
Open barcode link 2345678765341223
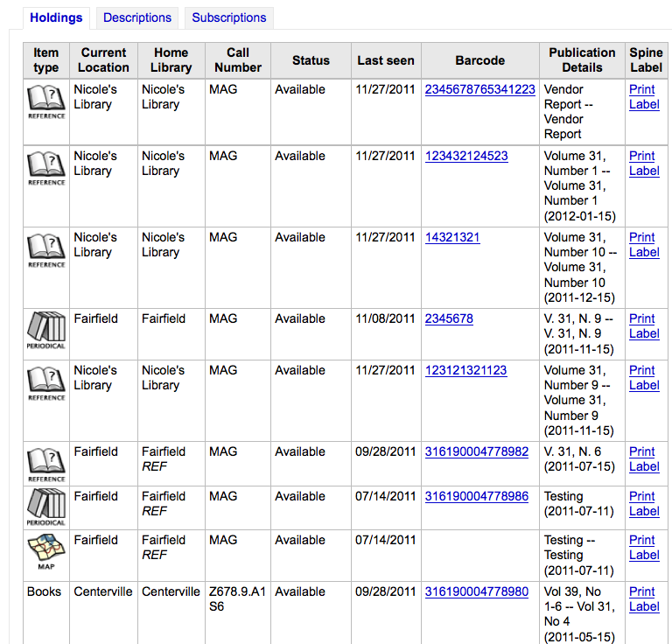(479, 89)
